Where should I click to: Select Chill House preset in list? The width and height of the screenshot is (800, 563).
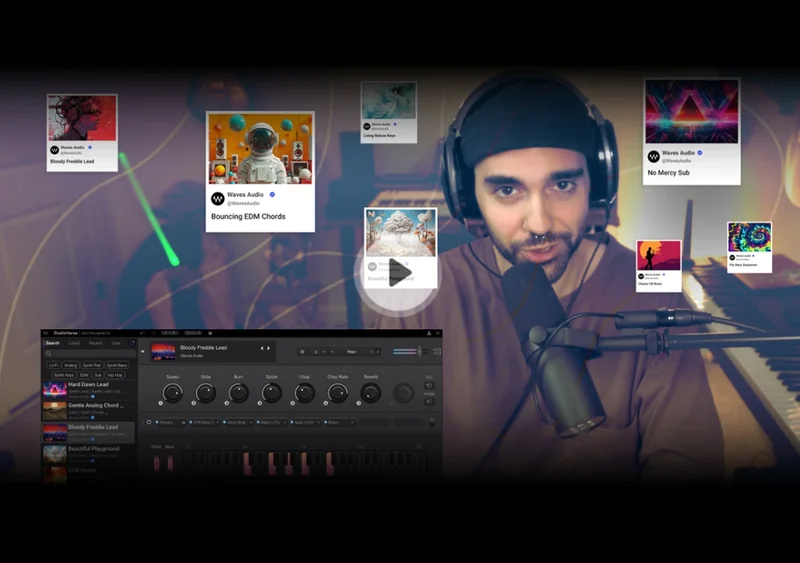(x=88, y=474)
